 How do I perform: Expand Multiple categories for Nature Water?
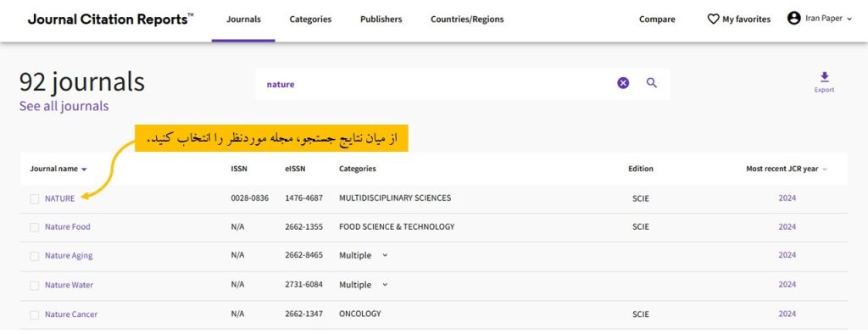386,285
